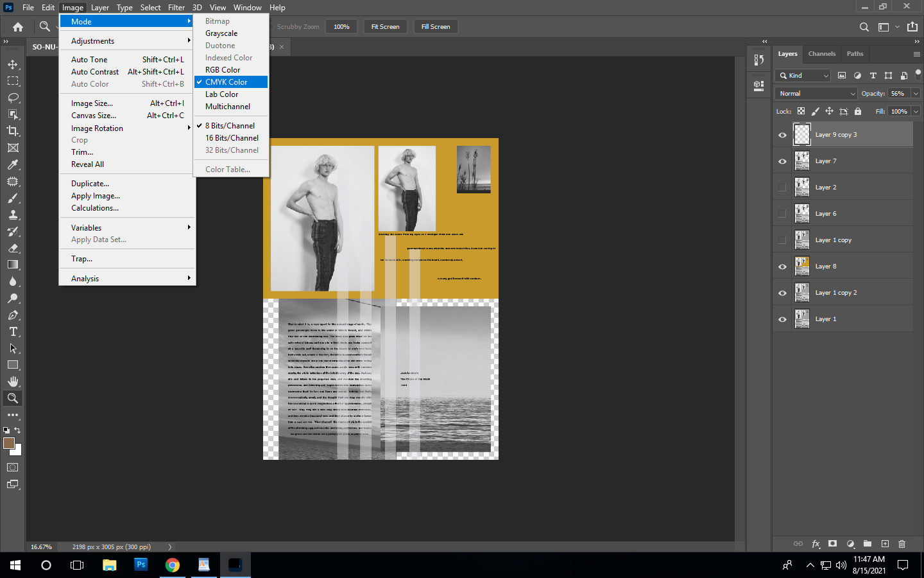Create new adjustment layer icon
The width and height of the screenshot is (924, 578).
850,543
